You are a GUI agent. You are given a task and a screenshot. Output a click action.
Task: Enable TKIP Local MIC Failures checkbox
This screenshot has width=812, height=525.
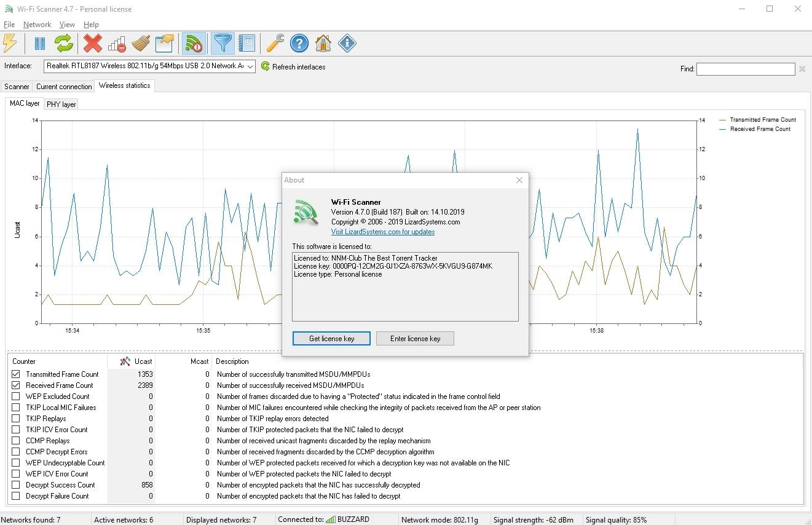[x=16, y=407]
